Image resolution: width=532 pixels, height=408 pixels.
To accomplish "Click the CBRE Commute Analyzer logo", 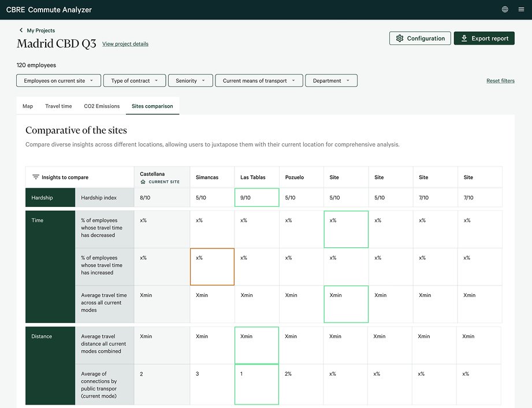I will (49, 9).
